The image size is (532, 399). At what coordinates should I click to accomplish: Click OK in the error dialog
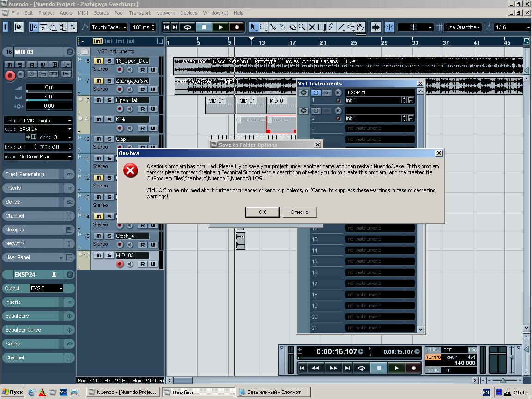pyautogui.click(x=262, y=212)
